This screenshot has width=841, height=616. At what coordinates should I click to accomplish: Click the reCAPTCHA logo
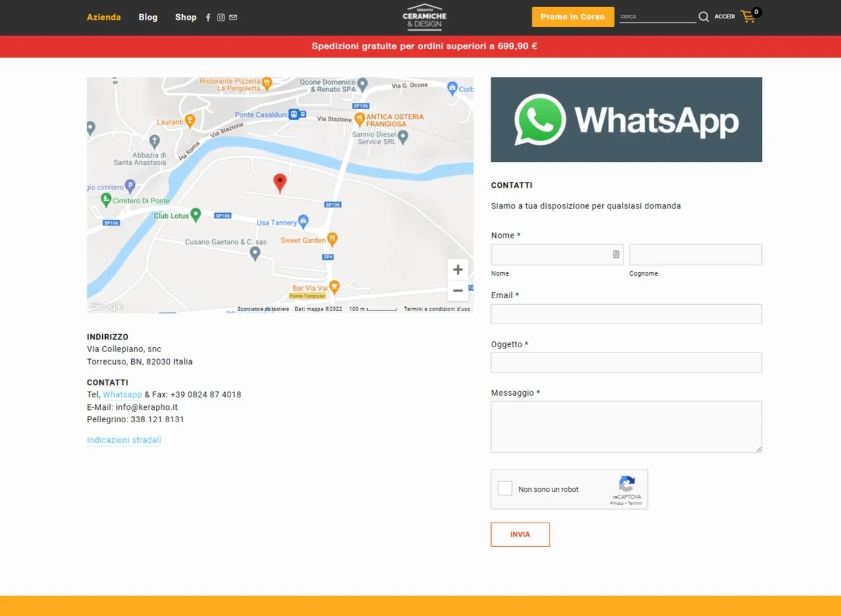(x=626, y=484)
